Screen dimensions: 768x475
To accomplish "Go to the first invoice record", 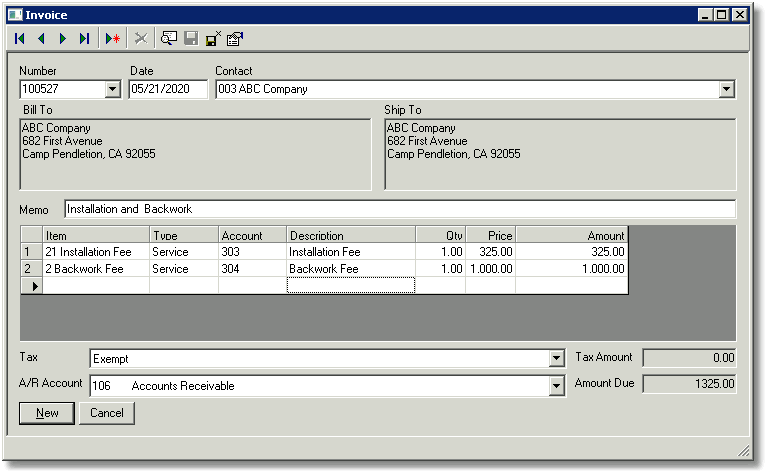I will (x=20, y=38).
